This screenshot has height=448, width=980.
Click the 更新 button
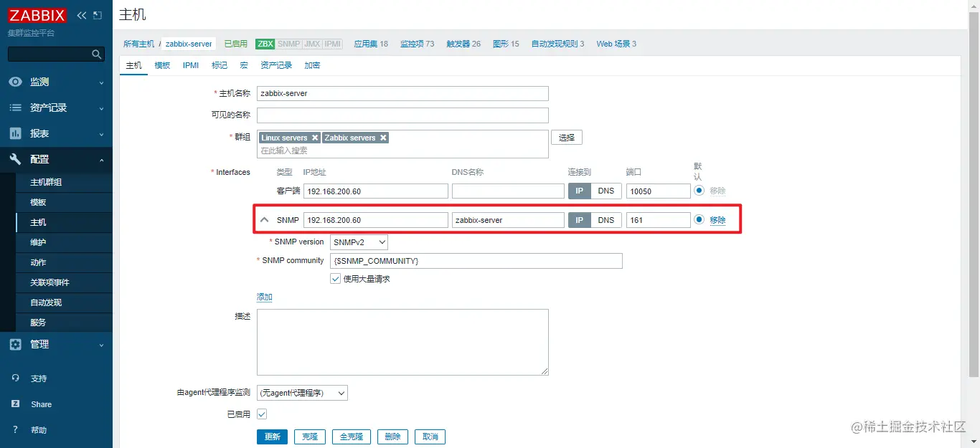[x=273, y=437]
